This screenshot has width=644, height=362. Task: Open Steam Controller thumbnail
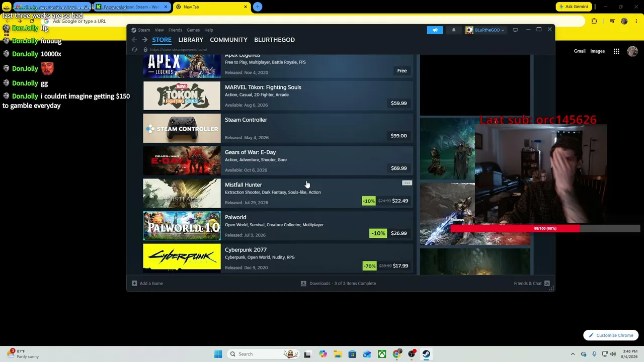(x=182, y=128)
